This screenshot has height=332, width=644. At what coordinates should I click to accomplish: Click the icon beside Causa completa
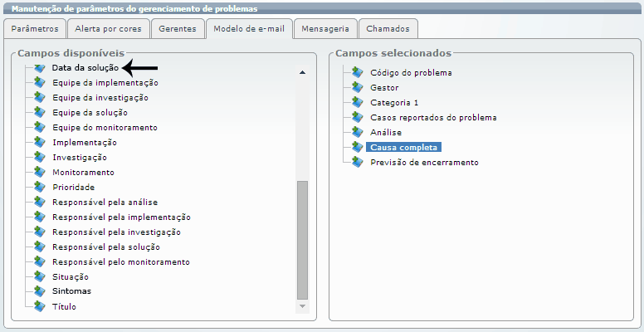coord(357,147)
